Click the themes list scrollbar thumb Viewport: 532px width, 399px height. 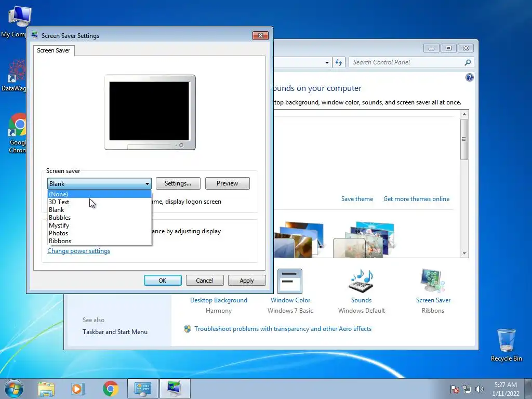click(x=464, y=139)
